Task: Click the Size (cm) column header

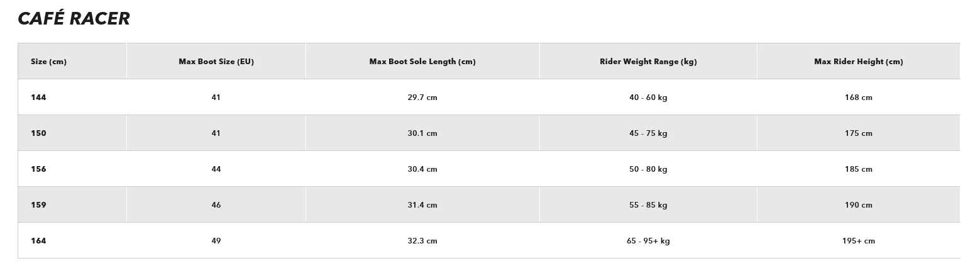Action: pos(48,62)
